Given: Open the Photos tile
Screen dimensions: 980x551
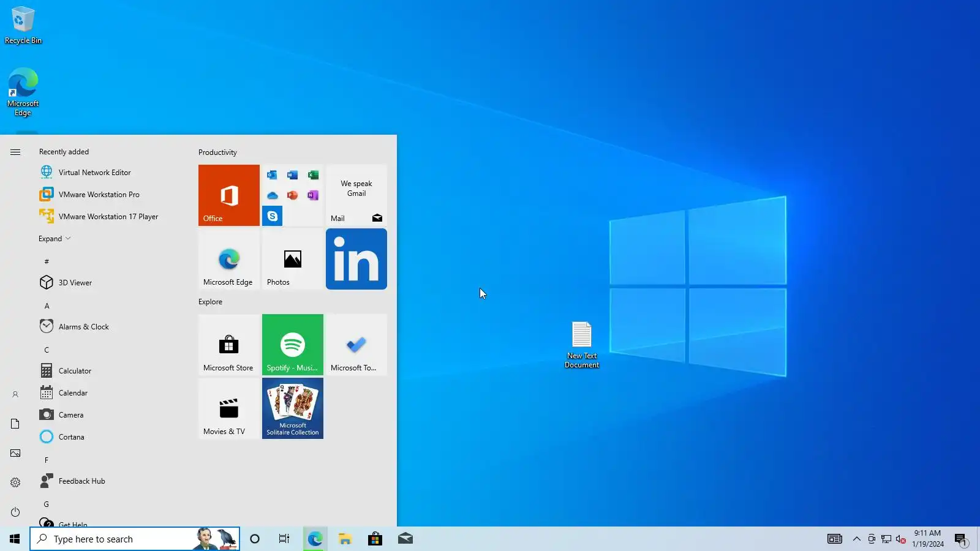Looking at the screenshot, I should pos(293,259).
